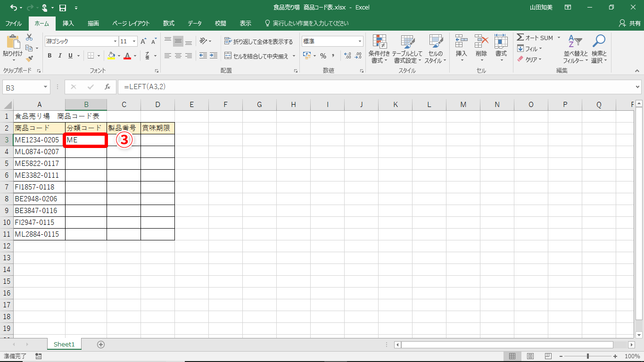
Task: Toggle Wrap Text (折り返して全体を表示する)
Action: [x=258, y=41]
